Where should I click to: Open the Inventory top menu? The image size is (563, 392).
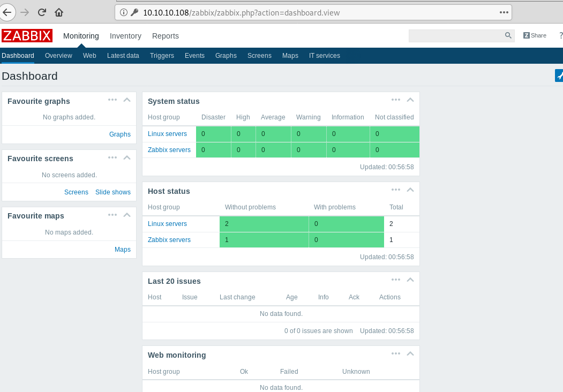coord(125,36)
